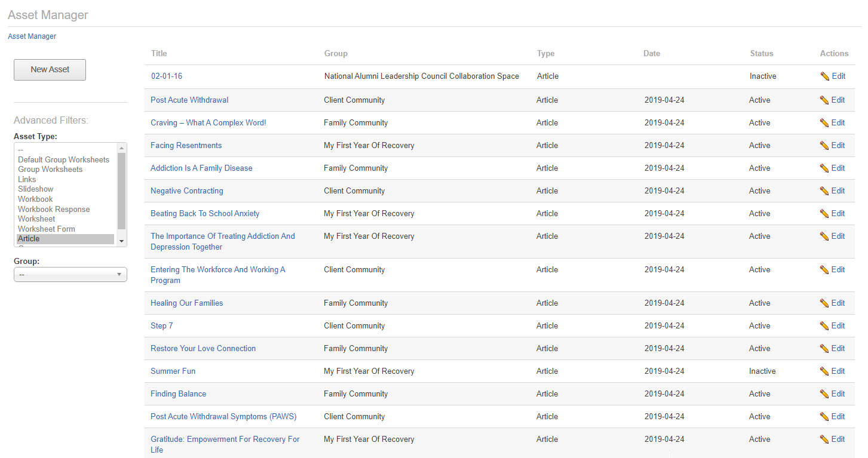Click the Inactive status in the Summer Fun row
Viewport: 868px width, 458px height.
763,371
